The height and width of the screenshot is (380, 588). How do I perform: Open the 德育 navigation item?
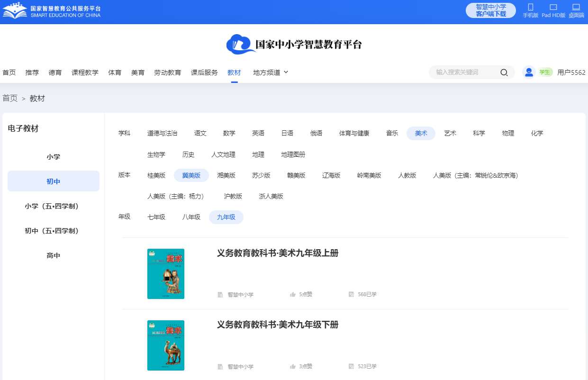[x=55, y=72]
